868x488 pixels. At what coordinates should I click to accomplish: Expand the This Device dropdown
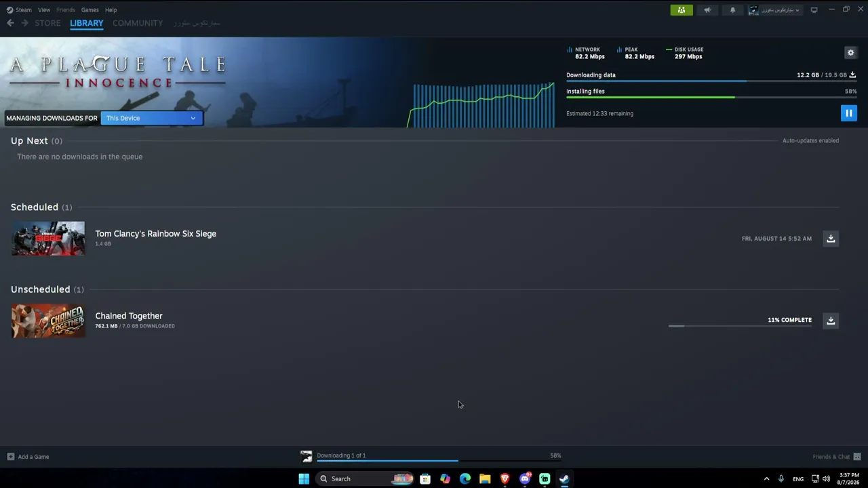(x=152, y=118)
